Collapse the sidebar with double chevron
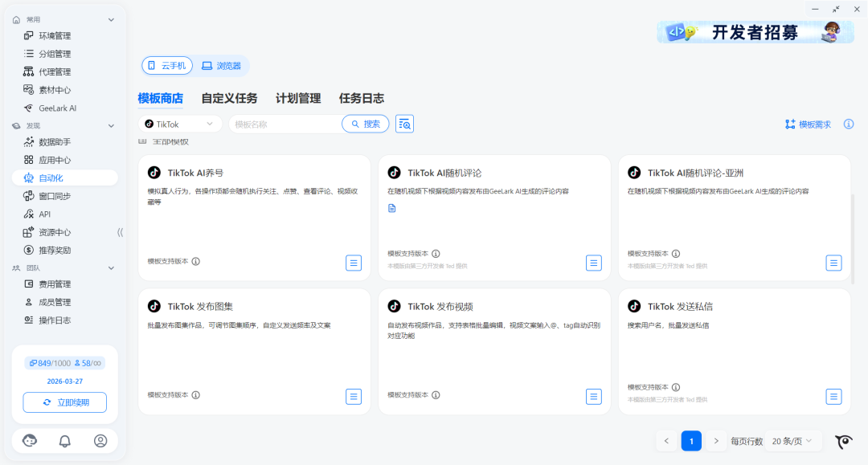This screenshot has height=465, width=868. click(120, 232)
